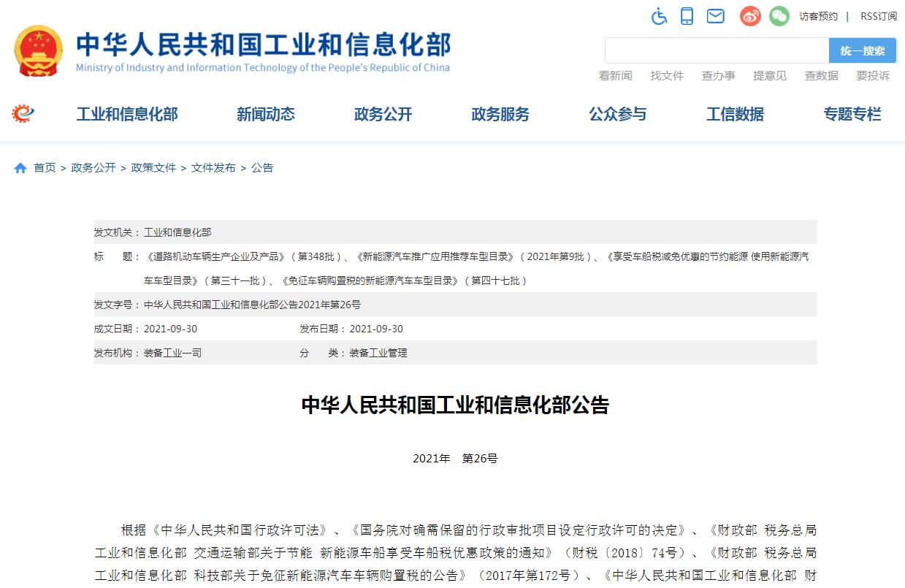Select 查数据 search shortcut
The width and height of the screenshot is (905, 588).
[x=822, y=75]
